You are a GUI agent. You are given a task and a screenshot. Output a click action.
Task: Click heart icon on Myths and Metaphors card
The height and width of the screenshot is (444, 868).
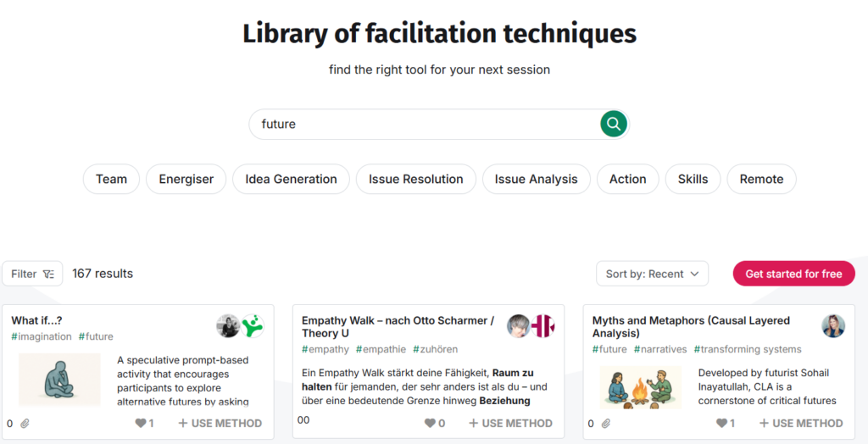pyautogui.click(x=721, y=423)
